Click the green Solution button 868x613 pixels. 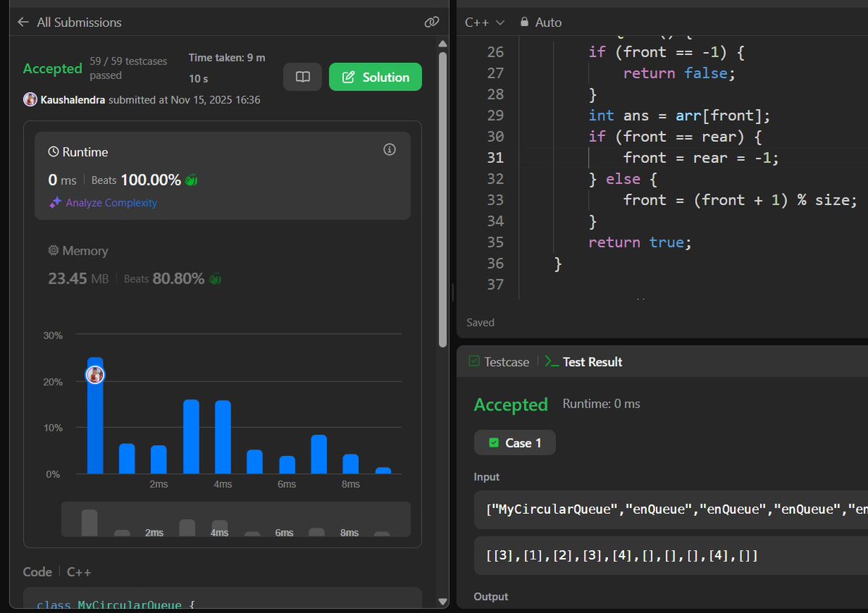(x=375, y=76)
